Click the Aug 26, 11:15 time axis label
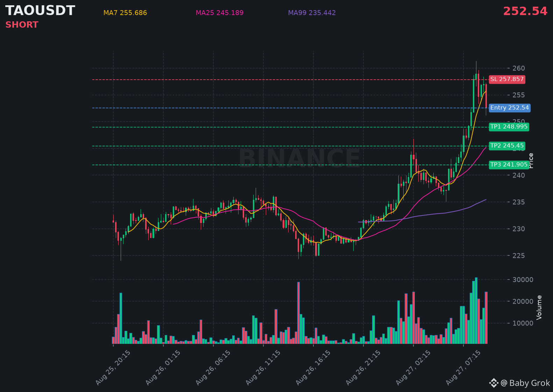Image resolution: width=553 pixels, height=392 pixels. tap(263, 368)
